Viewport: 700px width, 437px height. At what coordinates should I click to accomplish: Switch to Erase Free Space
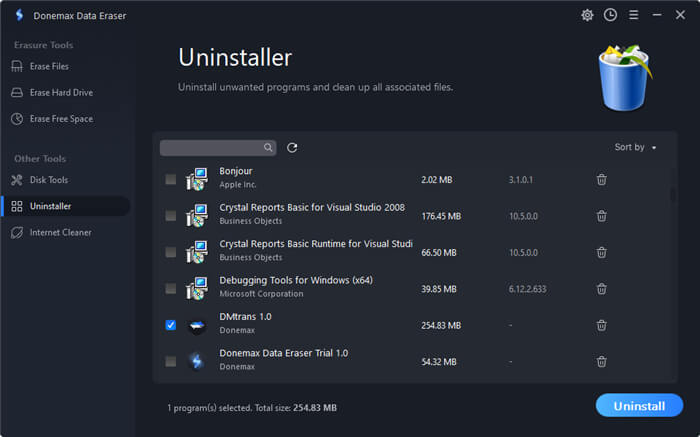[61, 119]
